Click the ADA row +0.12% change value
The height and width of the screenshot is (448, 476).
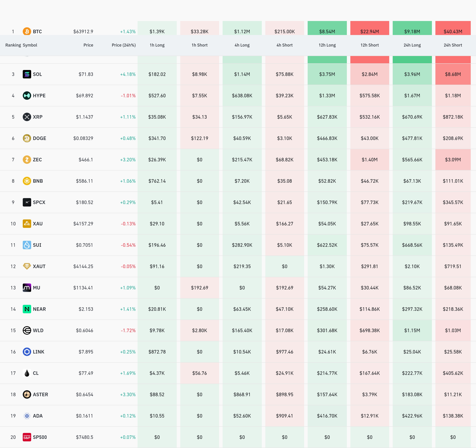point(128,416)
